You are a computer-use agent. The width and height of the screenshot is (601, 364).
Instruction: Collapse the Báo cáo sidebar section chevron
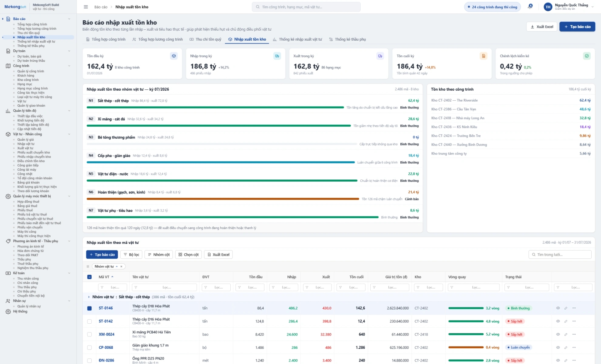click(69, 19)
